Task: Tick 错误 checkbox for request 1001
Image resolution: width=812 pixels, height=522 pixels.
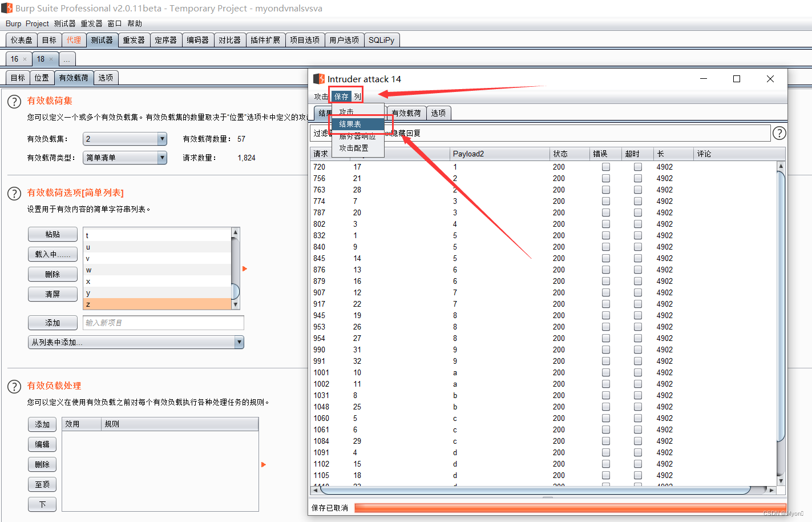Action: pos(606,372)
